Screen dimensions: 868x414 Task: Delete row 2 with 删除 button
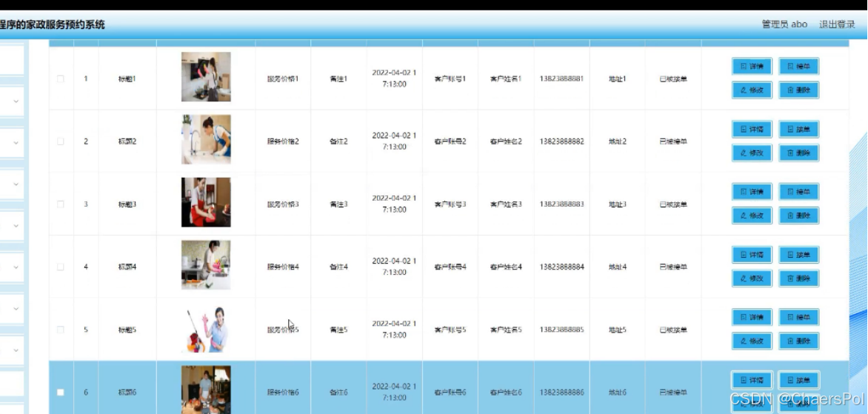point(799,153)
